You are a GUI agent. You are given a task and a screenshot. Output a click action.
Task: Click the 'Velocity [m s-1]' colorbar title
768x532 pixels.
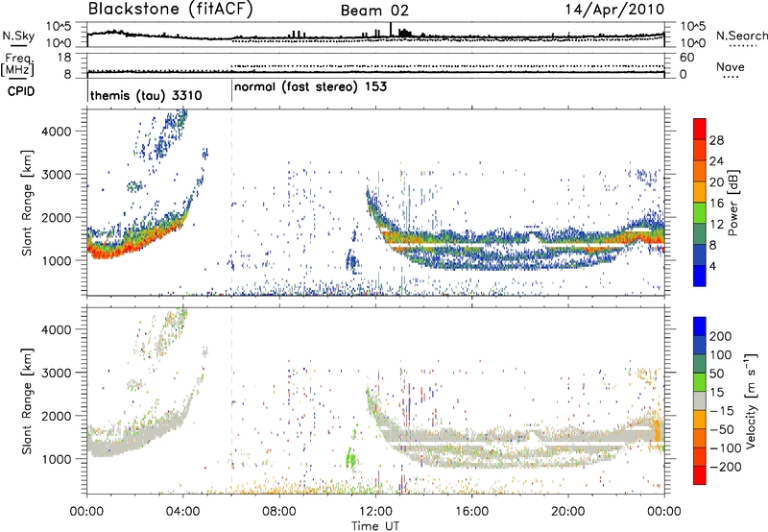point(750,401)
